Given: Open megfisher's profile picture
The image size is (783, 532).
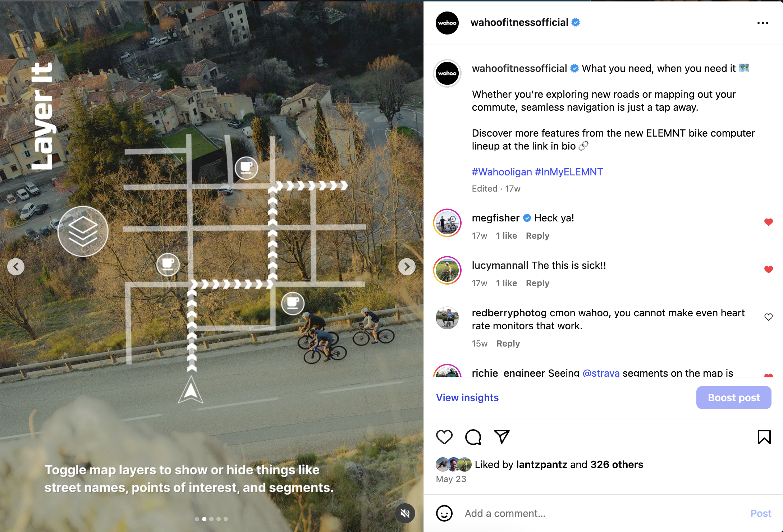Looking at the screenshot, I should tap(447, 223).
